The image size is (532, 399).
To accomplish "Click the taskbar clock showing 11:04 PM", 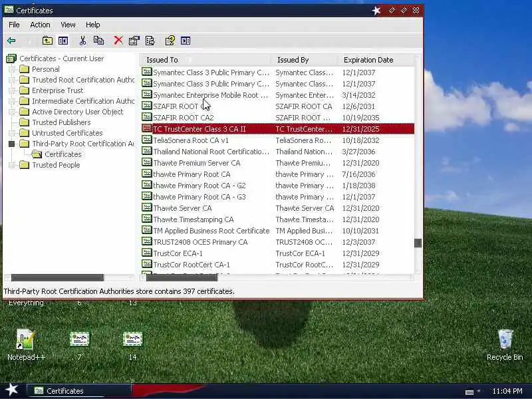I will [x=507, y=391].
